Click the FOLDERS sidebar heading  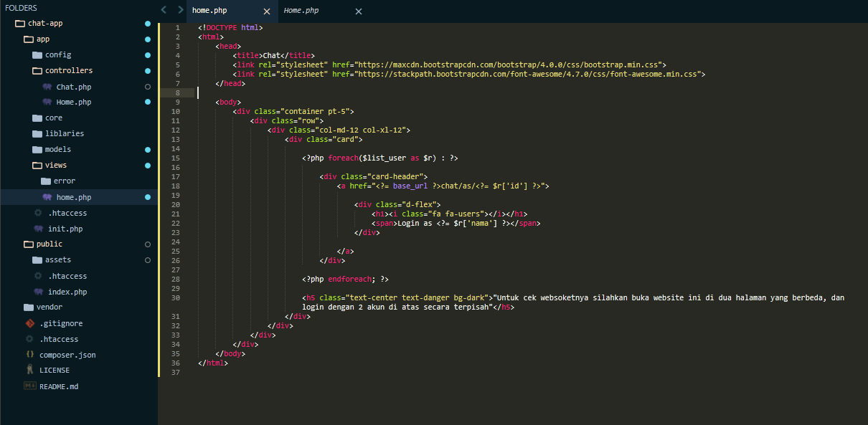[21, 7]
